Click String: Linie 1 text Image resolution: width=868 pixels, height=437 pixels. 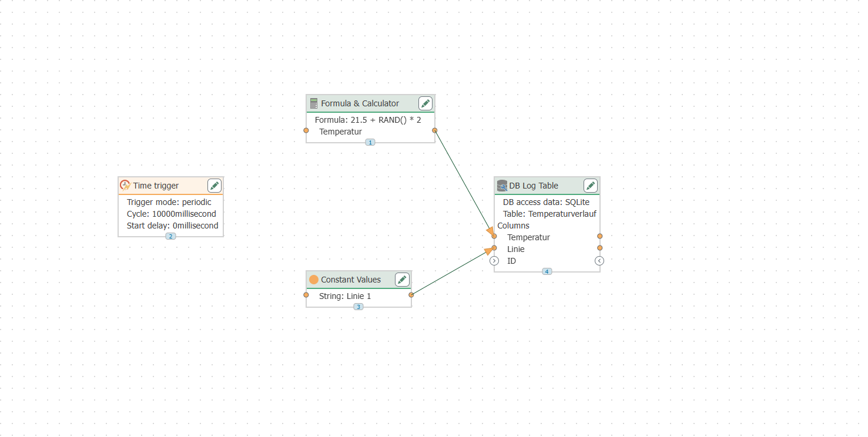345,296
